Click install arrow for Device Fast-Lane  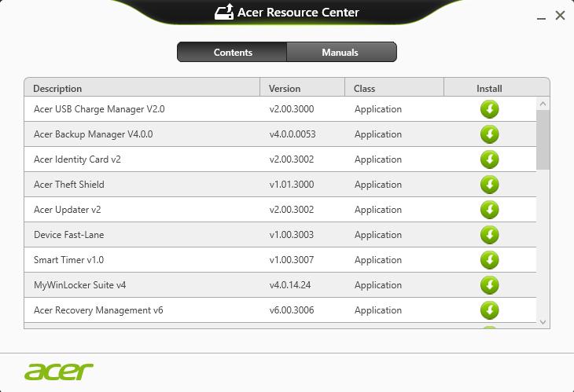489,235
